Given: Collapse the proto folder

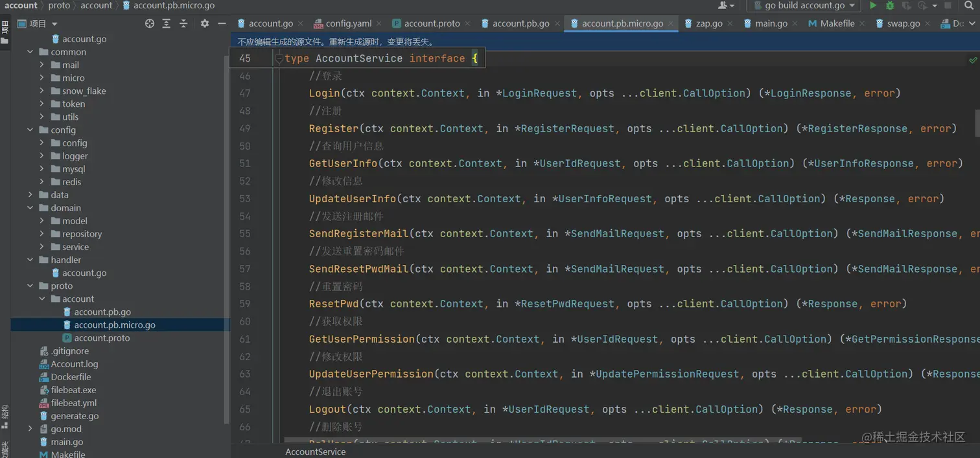Looking at the screenshot, I should (30, 286).
